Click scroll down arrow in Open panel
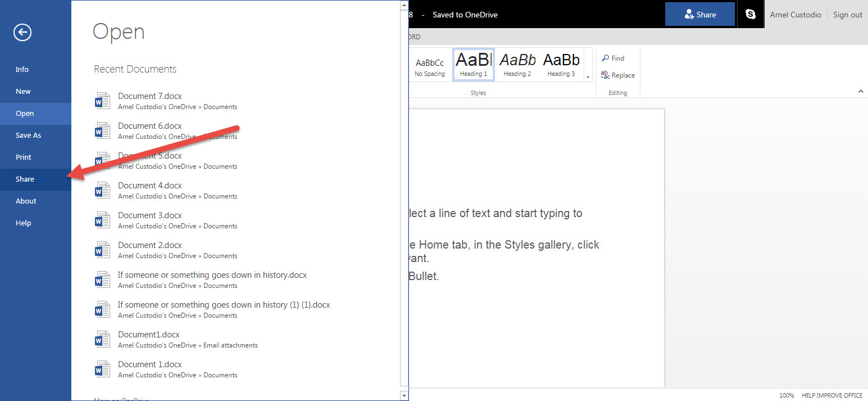Screen dimensions: 868x401 (404, 396)
